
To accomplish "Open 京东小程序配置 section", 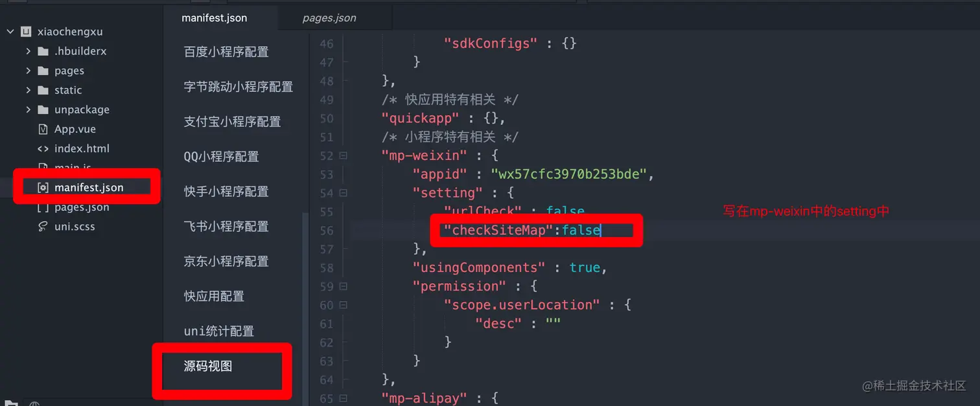I will (226, 262).
